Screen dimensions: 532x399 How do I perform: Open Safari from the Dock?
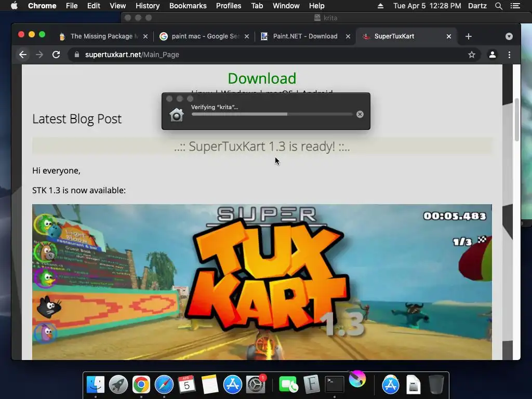click(164, 385)
